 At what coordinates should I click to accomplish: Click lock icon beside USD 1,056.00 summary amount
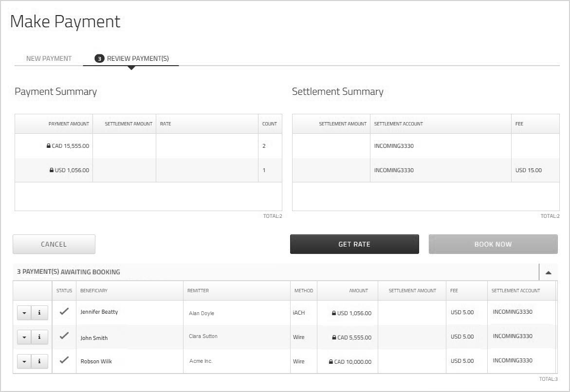click(52, 170)
